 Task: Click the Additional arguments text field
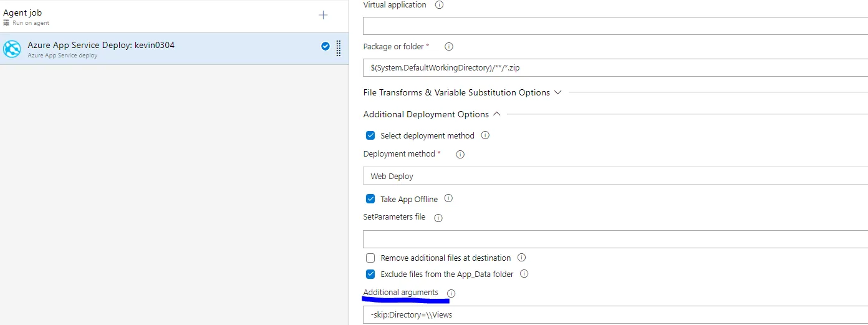pos(614,315)
